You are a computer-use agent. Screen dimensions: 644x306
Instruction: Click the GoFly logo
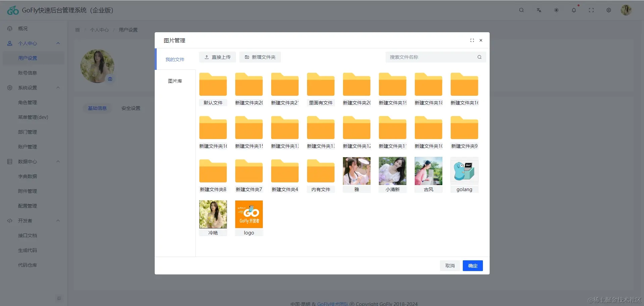[13, 10]
